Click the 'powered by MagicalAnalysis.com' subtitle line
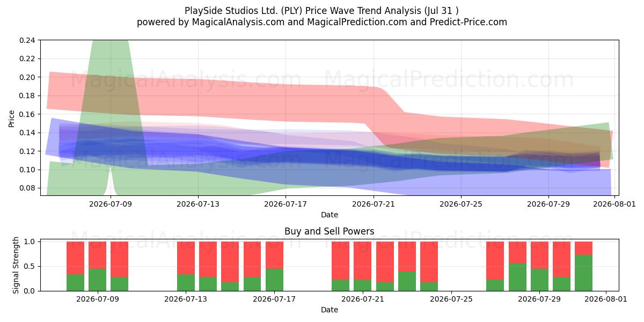This screenshot has width=644, height=322. (x=322, y=22)
